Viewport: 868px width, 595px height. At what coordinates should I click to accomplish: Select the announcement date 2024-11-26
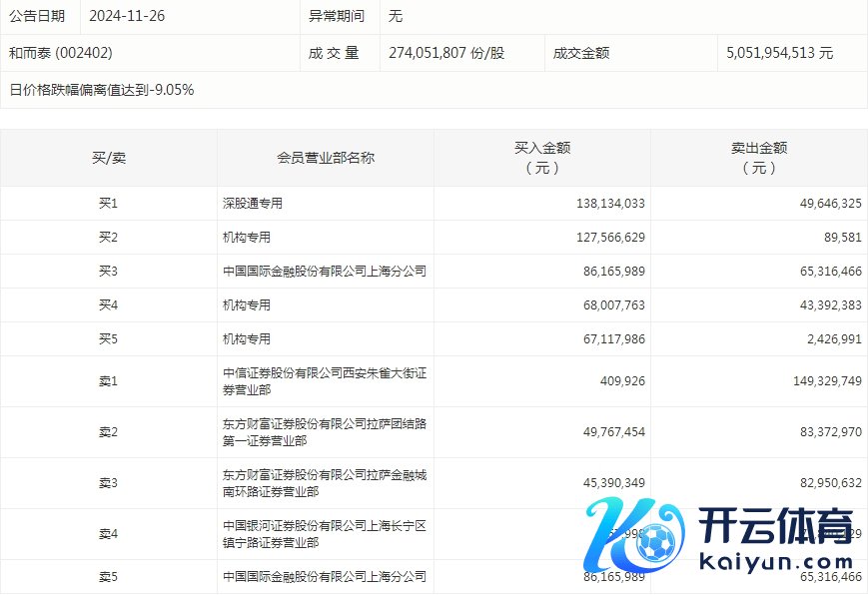127,16
